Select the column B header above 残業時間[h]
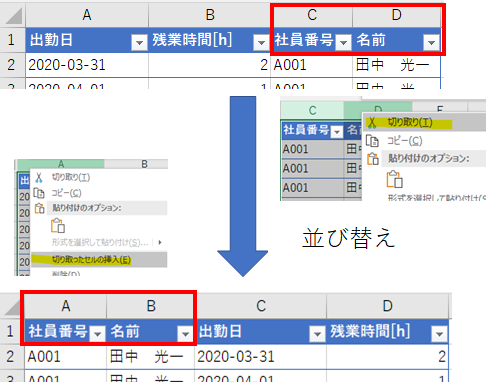 tap(210, 15)
